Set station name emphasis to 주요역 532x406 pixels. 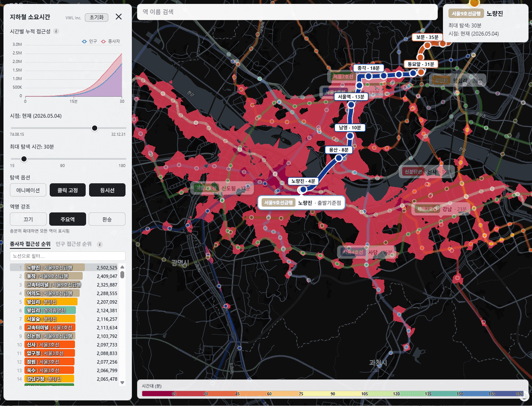(x=67, y=219)
